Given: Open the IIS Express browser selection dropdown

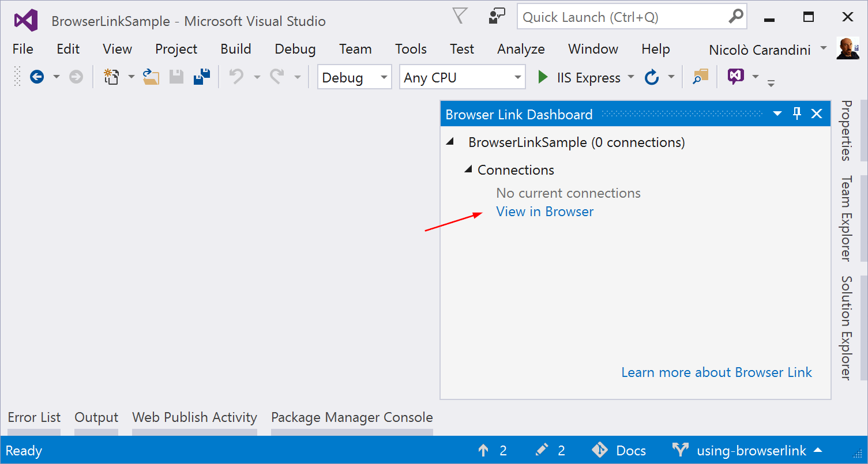Looking at the screenshot, I should [x=631, y=77].
